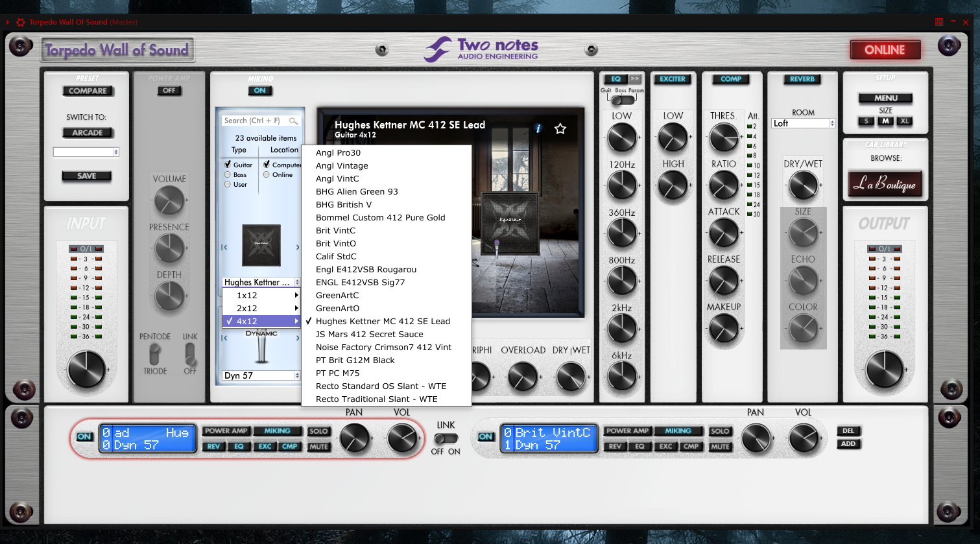The height and width of the screenshot is (544, 980).
Task: Browse the La Boutique cab library
Action: coord(885,183)
